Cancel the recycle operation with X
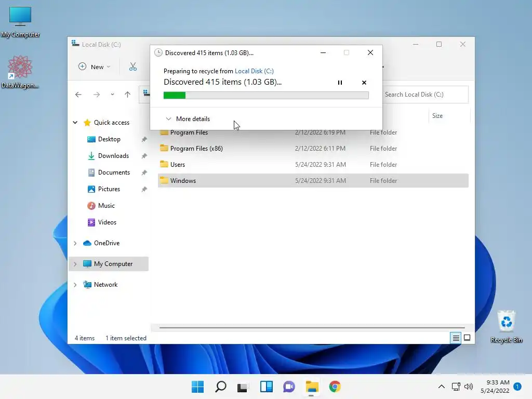This screenshot has height=399, width=532. 364,83
